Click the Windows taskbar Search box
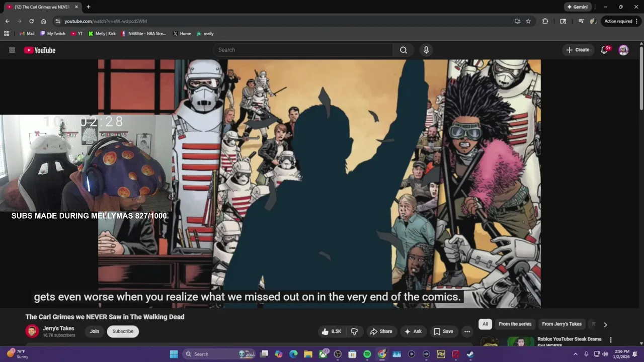 click(220, 354)
